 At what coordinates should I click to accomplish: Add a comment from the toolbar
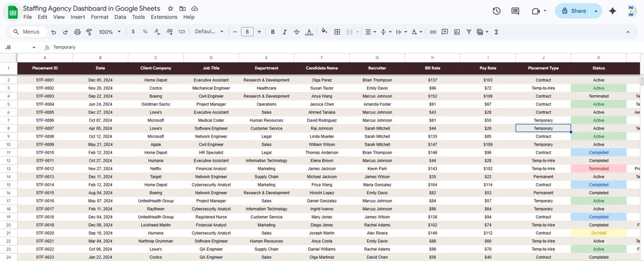(445, 32)
